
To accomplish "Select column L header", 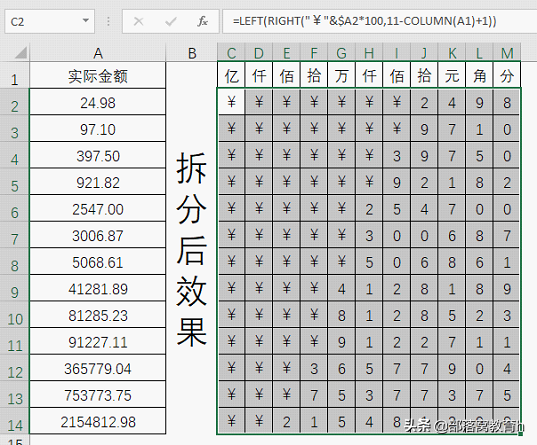I will 479,53.
